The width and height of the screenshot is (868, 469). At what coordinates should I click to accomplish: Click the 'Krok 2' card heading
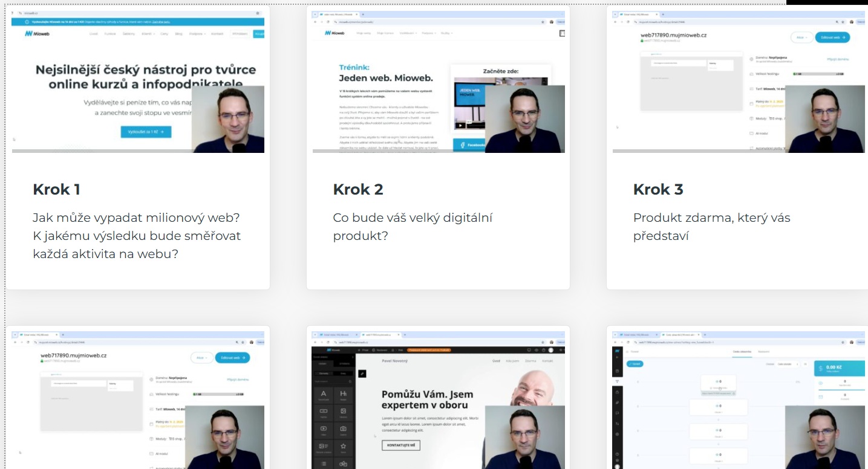[358, 189]
